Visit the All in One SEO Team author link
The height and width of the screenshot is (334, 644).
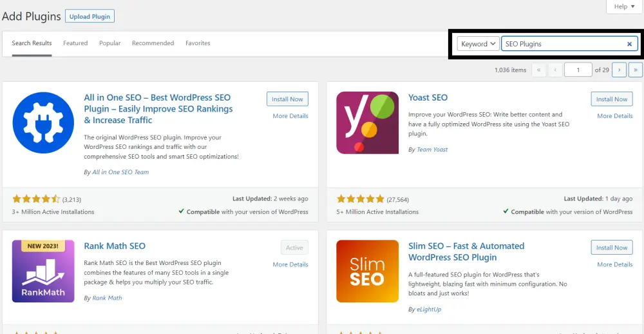(x=120, y=172)
